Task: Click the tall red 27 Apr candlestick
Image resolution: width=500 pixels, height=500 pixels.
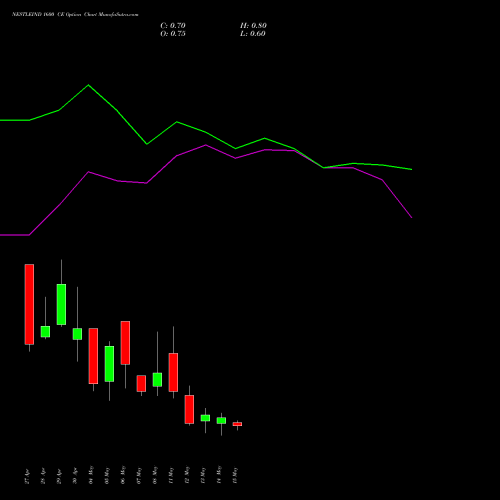Action: (x=29, y=304)
